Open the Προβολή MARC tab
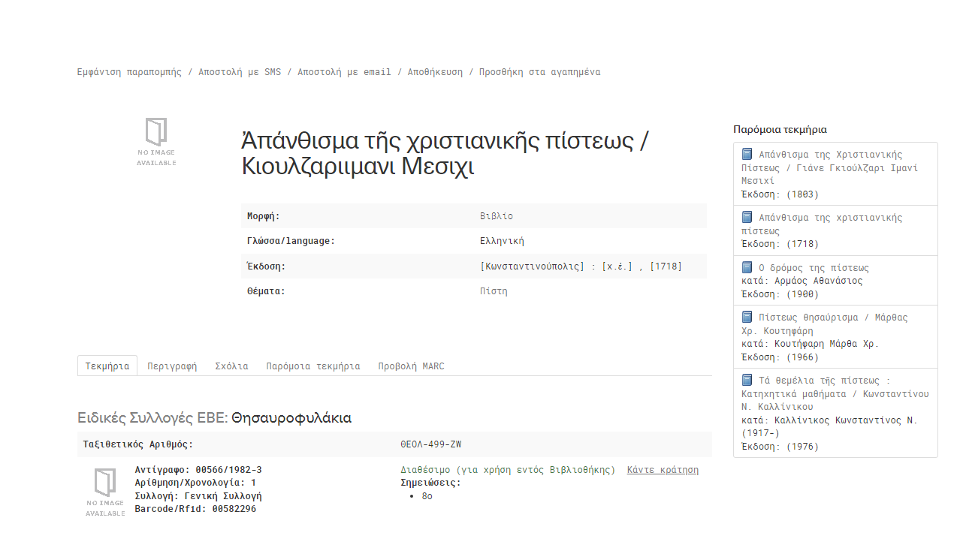The image size is (954, 560). (x=411, y=366)
